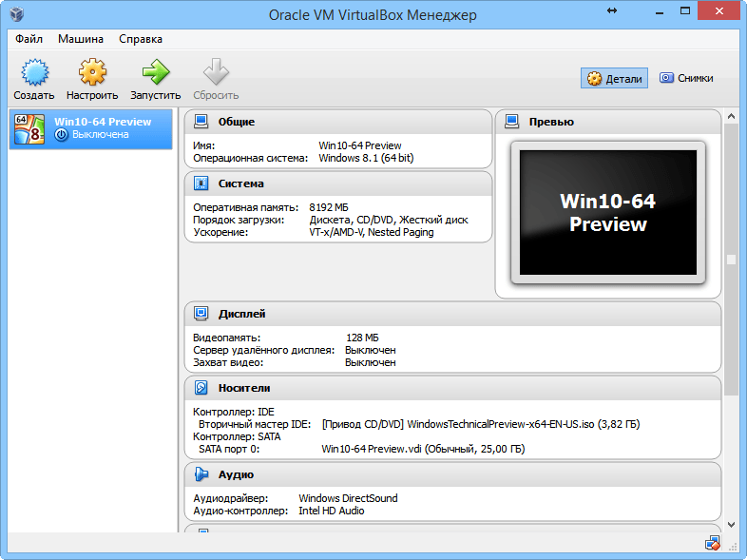Open the Машина menu
This screenshot has width=747, height=560.
(x=81, y=39)
